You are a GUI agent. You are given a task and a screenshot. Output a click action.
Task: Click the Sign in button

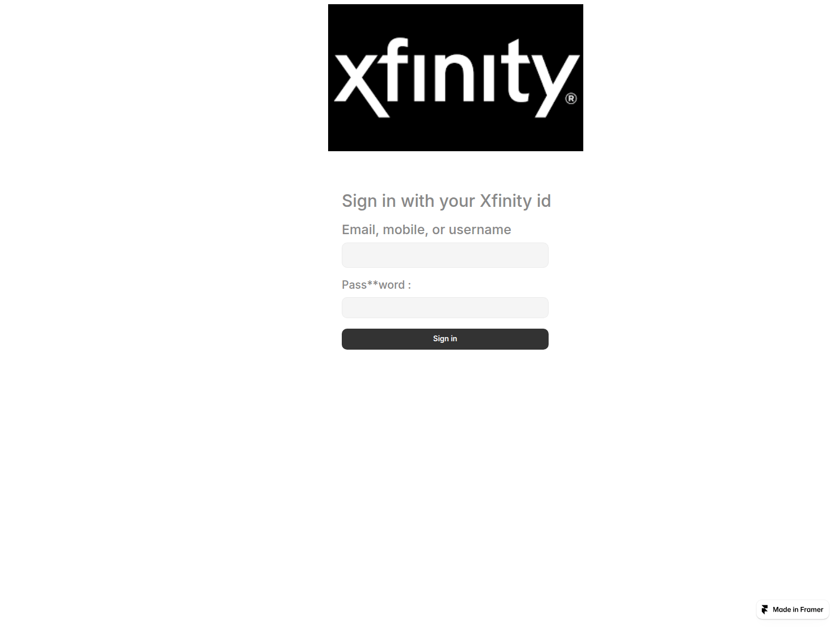coord(445,339)
